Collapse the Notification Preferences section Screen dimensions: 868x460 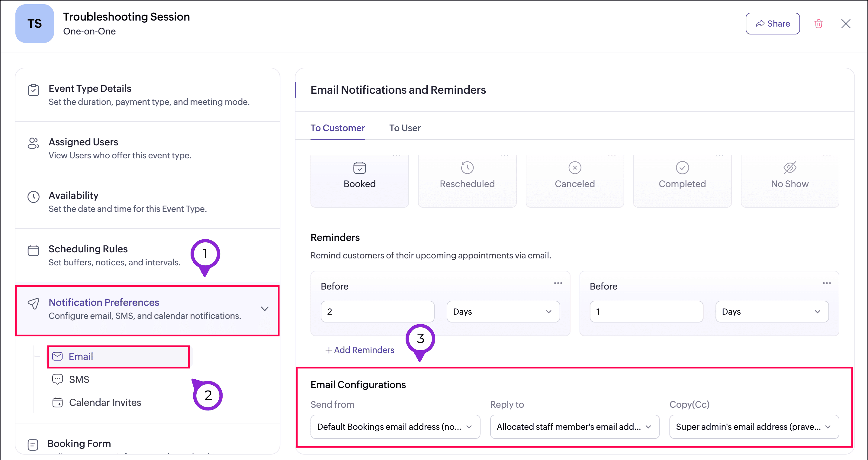click(x=265, y=309)
